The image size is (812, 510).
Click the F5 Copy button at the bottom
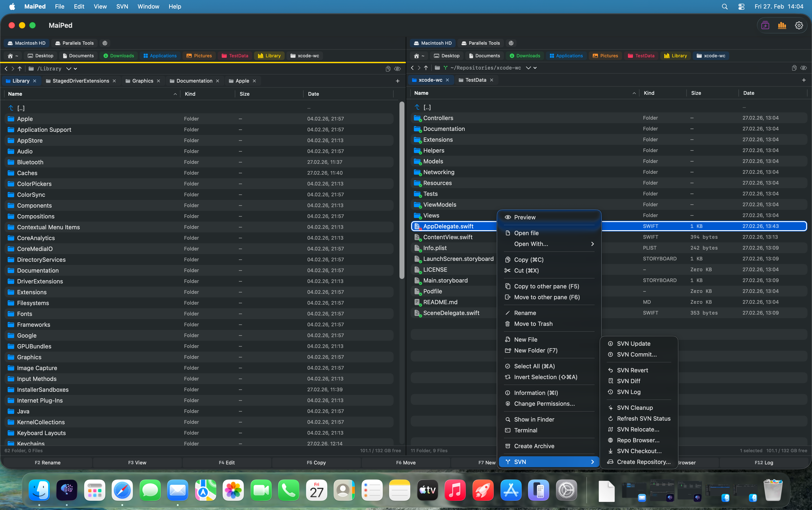point(316,462)
